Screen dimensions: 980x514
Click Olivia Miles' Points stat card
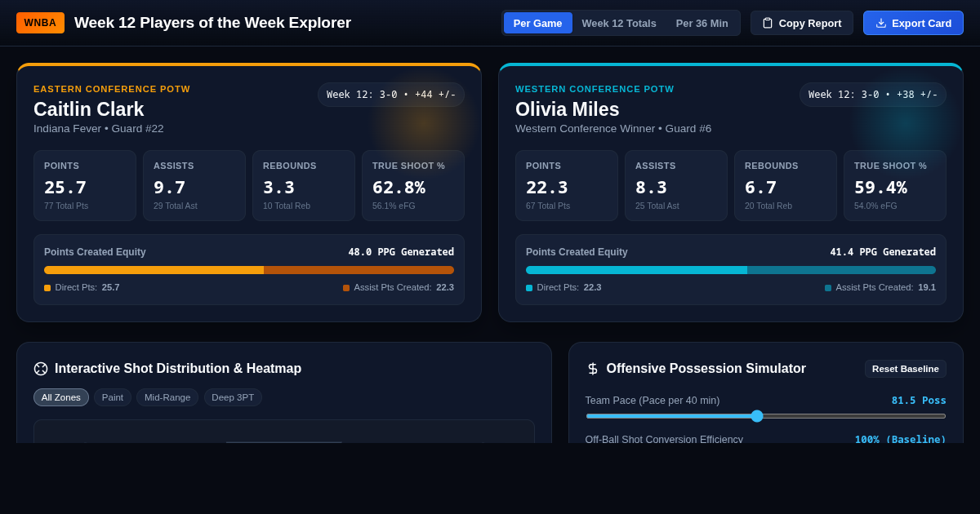click(567, 185)
